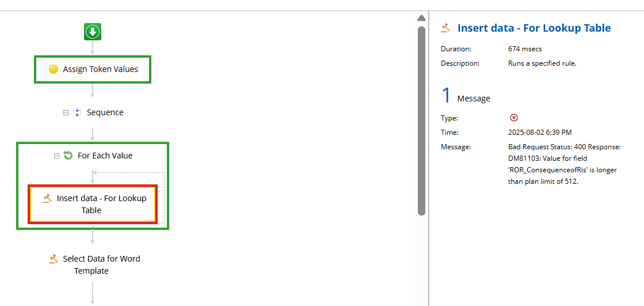This screenshot has height=306, width=644.
Task: Click the coin icon beside Assign Token Values
Action: (53, 69)
